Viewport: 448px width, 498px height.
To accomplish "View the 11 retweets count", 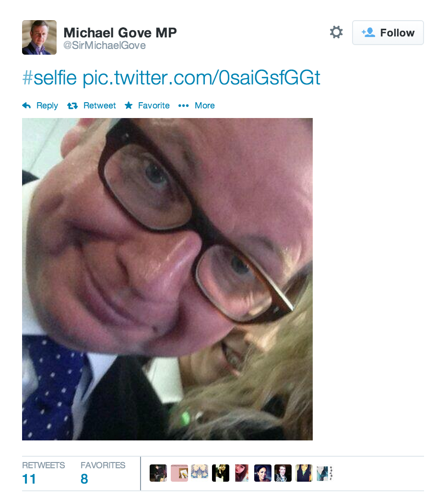I will (x=29, y=479).
